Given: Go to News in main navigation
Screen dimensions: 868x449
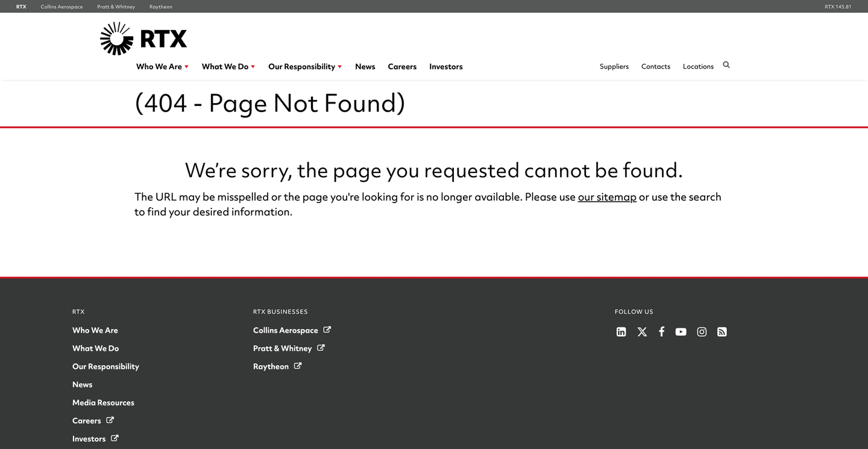Looking at the screenshot, I should (365, 67).
